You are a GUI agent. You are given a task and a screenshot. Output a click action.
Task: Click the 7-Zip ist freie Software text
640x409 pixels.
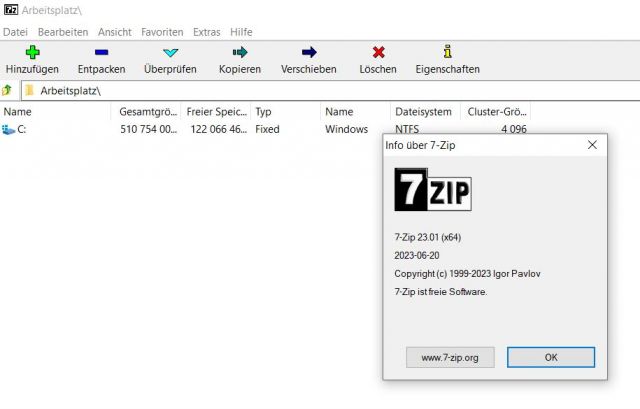[441, 292]
